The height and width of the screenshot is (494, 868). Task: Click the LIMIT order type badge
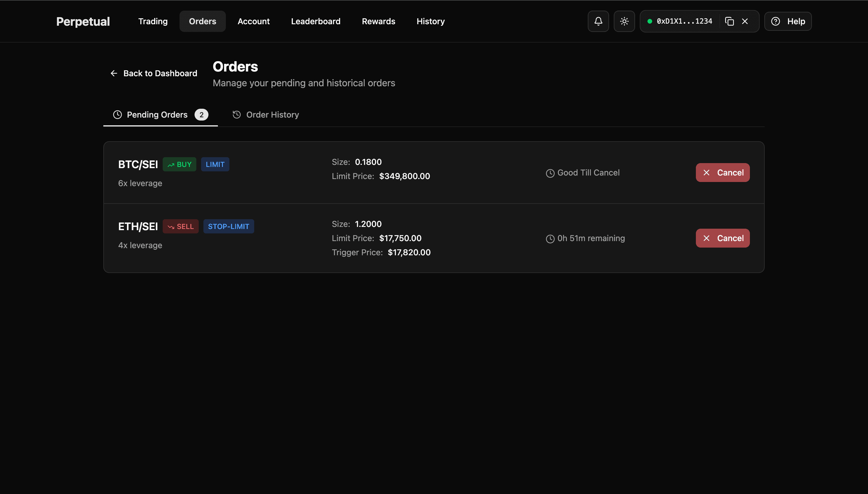coord(215,165)
